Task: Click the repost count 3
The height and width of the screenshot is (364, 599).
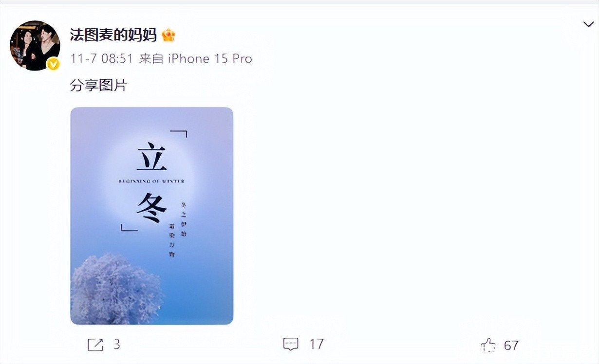Action: (117, 345)
